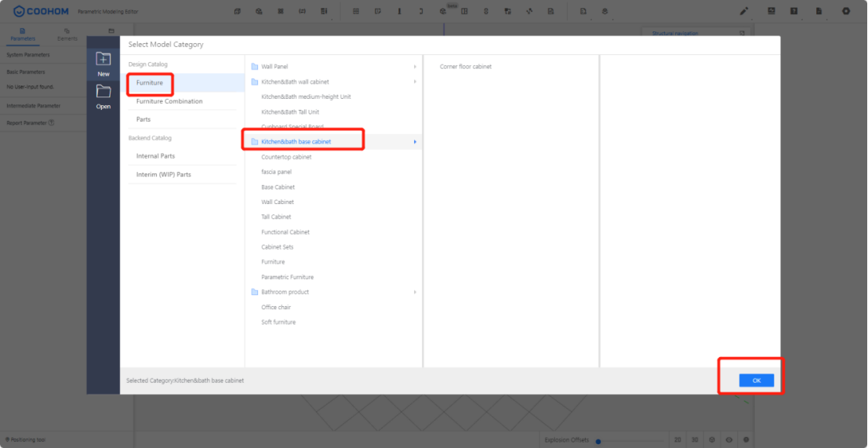Click the Open folder icon in dialog sidebar
The width and height of the screenshot is (868, 448).
[x=103, y=92]
